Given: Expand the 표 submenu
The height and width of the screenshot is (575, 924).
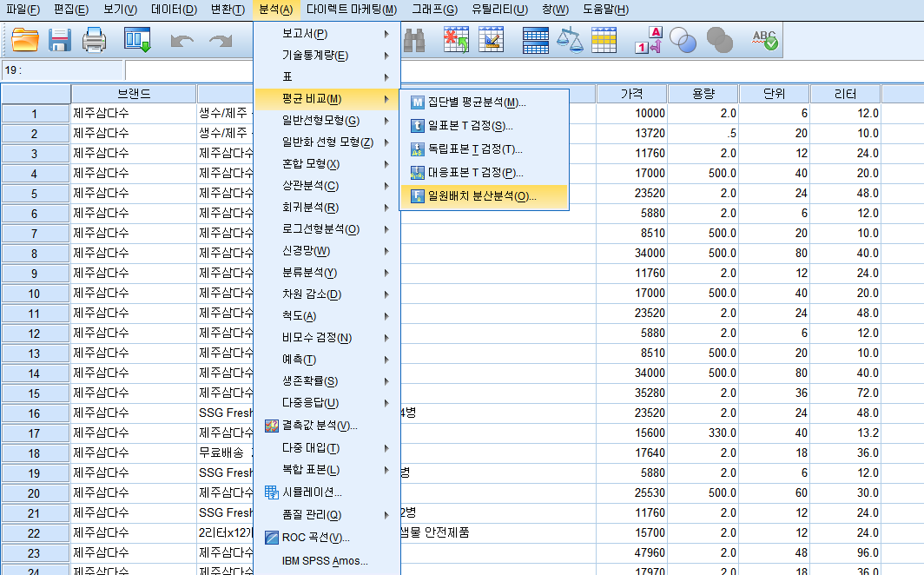Looking at the screenshot, I should pos(327,77).
